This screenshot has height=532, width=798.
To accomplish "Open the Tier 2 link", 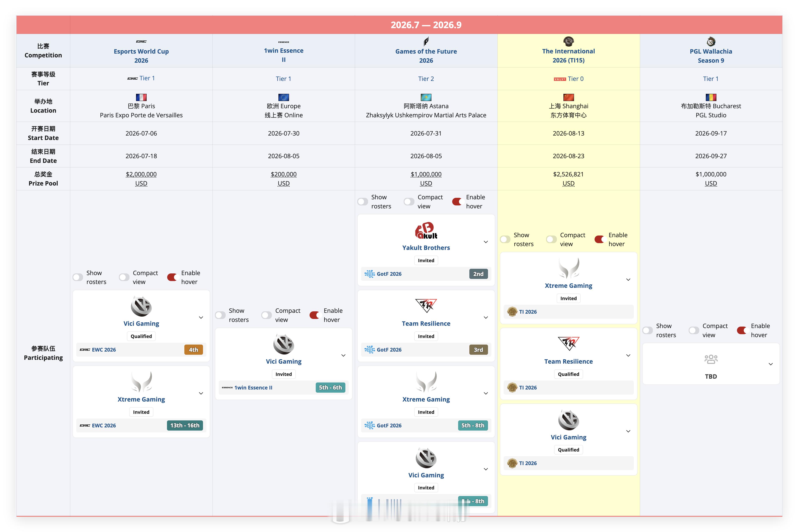I will [x=426, y=79].
